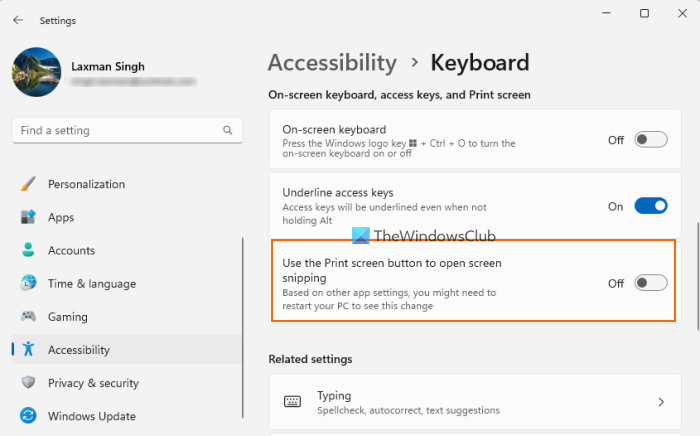Click the Accounts person icon
Image resolution: width=700 pixels, height=436 pixels.
(28, 250)
